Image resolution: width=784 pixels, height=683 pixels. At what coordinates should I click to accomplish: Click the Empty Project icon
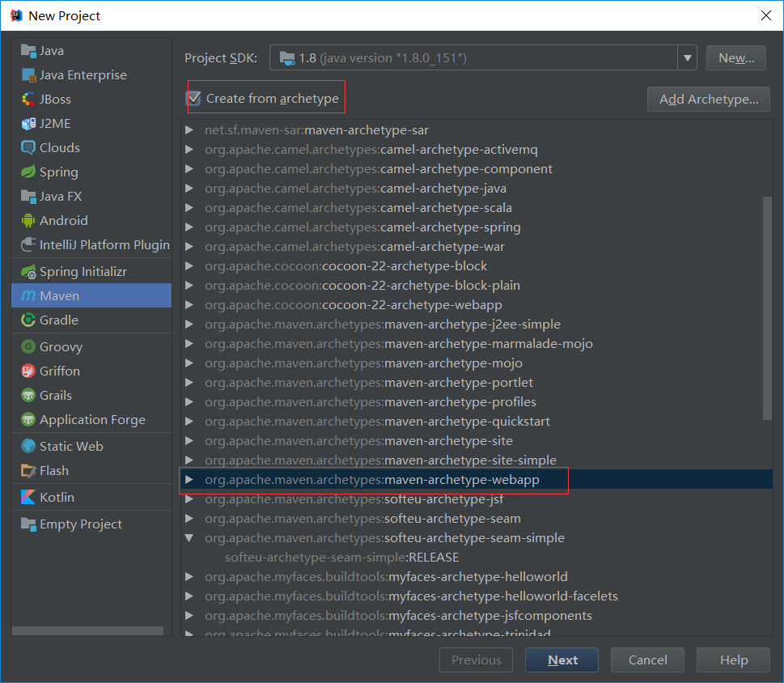28,524
